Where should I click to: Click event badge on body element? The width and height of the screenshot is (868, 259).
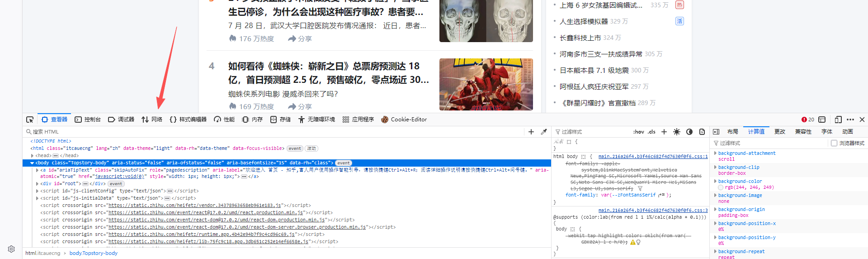click(x=344, y=163)
